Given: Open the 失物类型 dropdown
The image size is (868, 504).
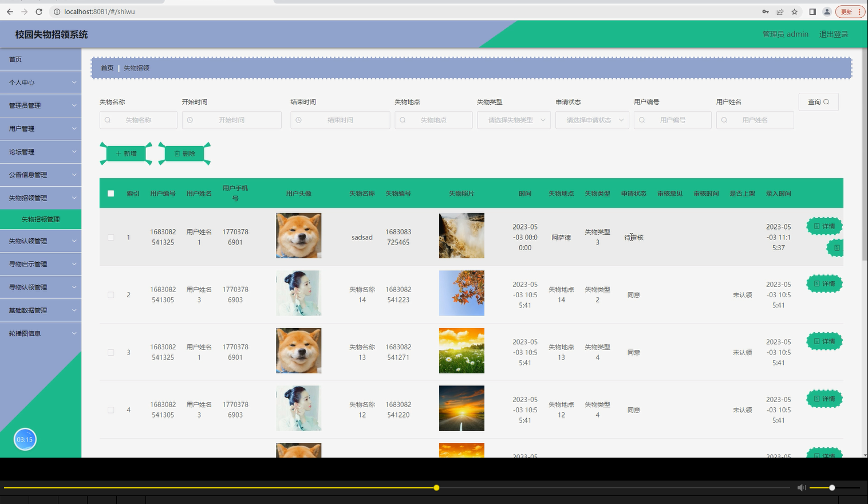Looking at the screenshot, I should click(514, 120).
